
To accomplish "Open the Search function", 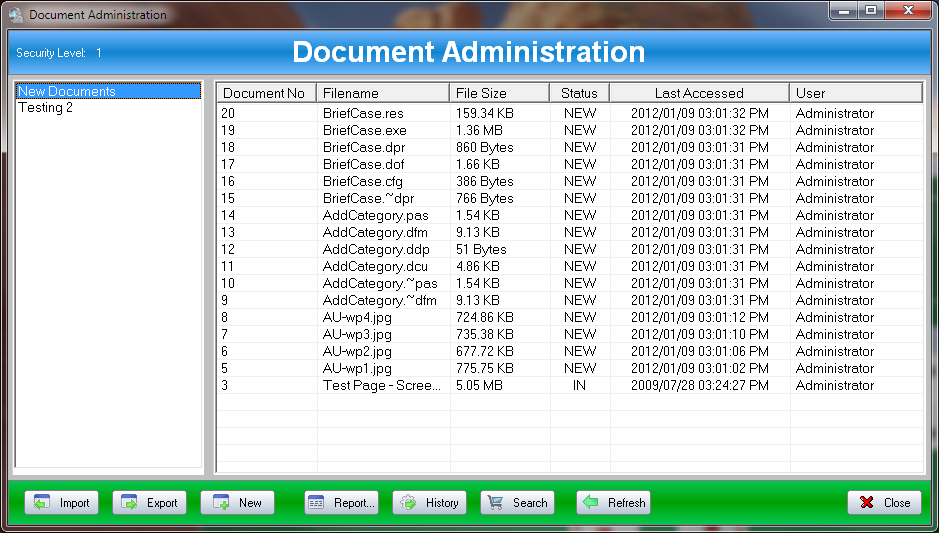I will tap(517, 503).
